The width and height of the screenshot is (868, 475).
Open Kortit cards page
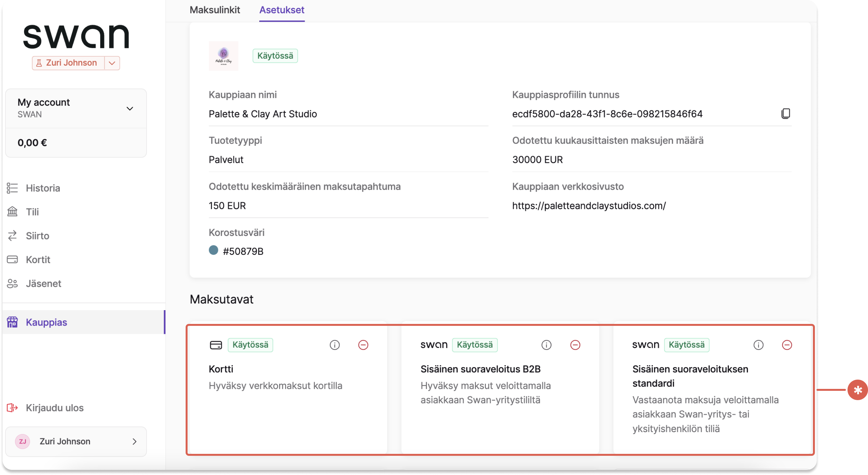[x=38, y=260]
